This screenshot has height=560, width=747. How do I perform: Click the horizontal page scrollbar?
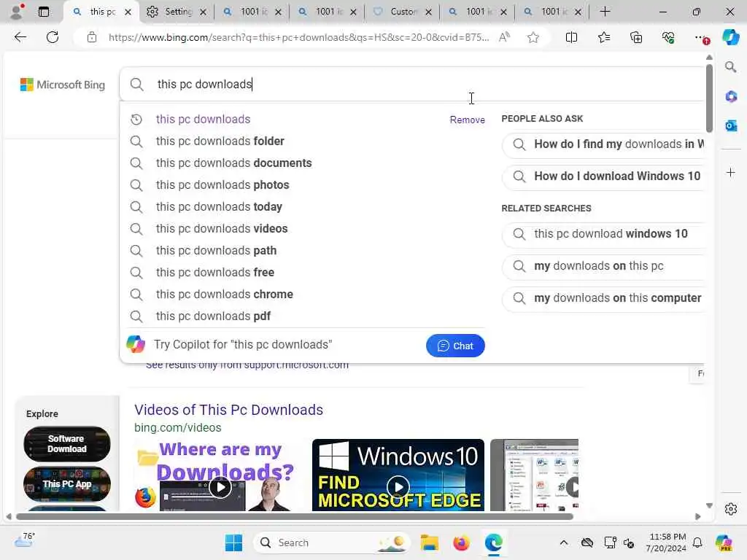[295, 517]
